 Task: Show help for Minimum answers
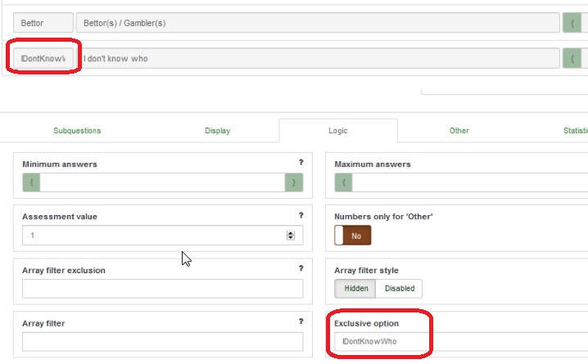(x=301, y=163)
